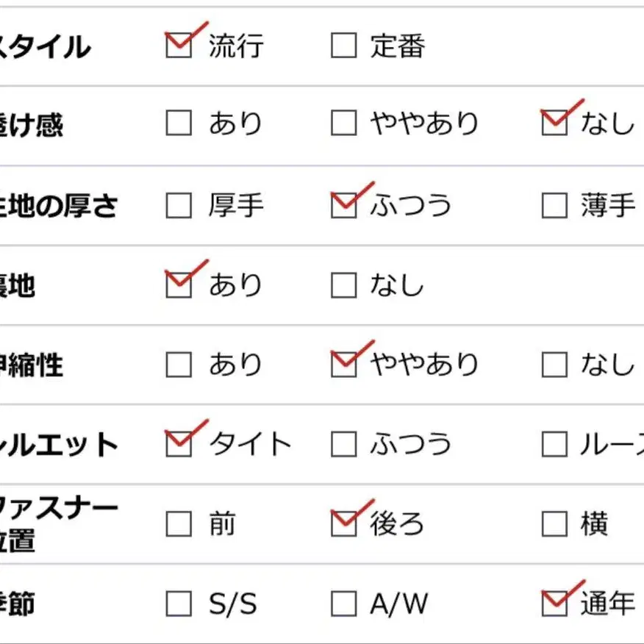Uncheck the タイト silhouette checkbox

[179, 444]
